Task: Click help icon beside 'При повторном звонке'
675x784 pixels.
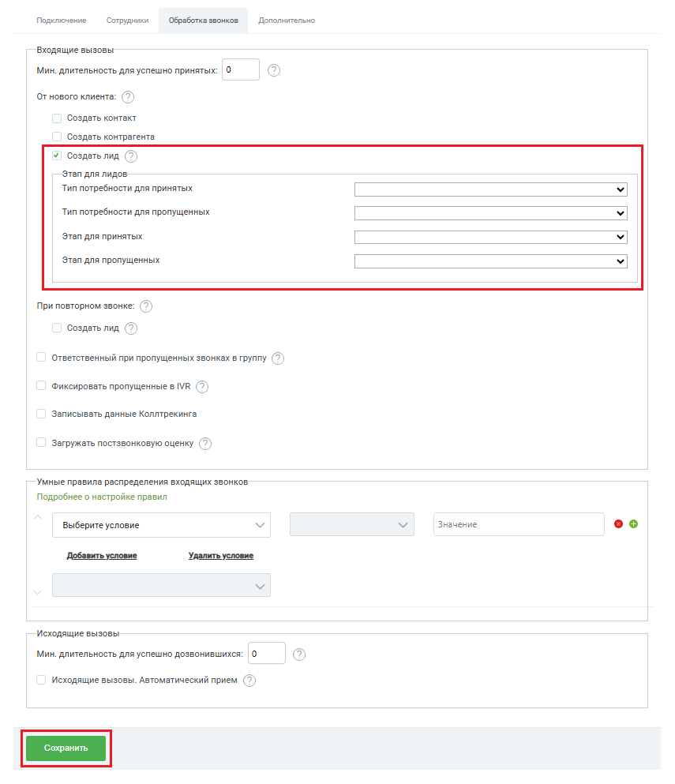Action: click(146, 306)
